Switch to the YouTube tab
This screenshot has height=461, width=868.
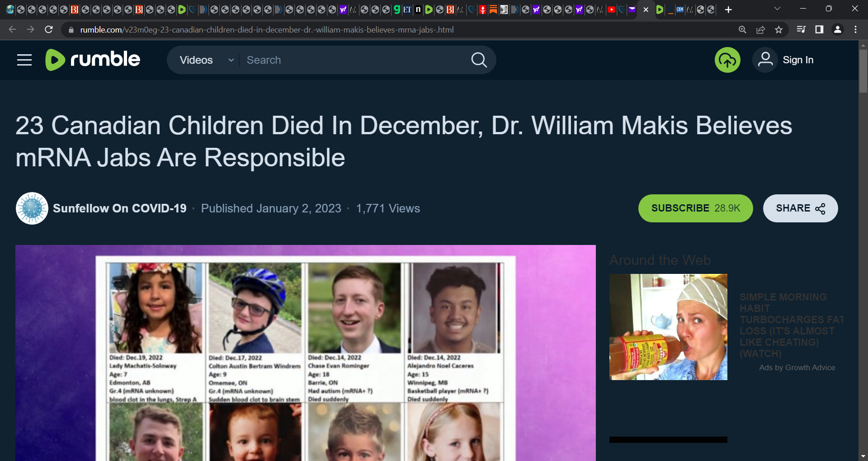611,9
